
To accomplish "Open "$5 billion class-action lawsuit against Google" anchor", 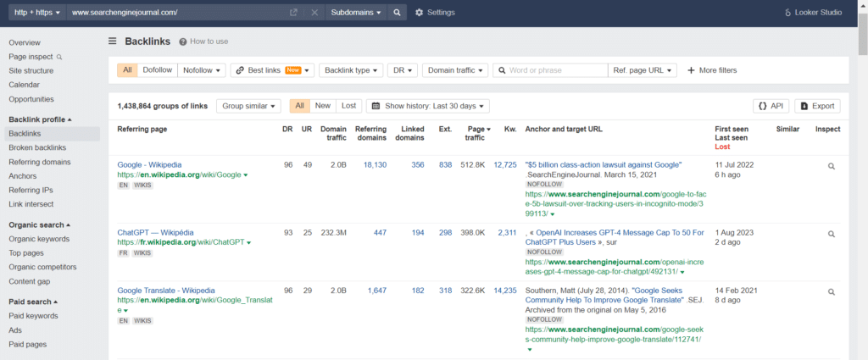I will tap(604, 165).
